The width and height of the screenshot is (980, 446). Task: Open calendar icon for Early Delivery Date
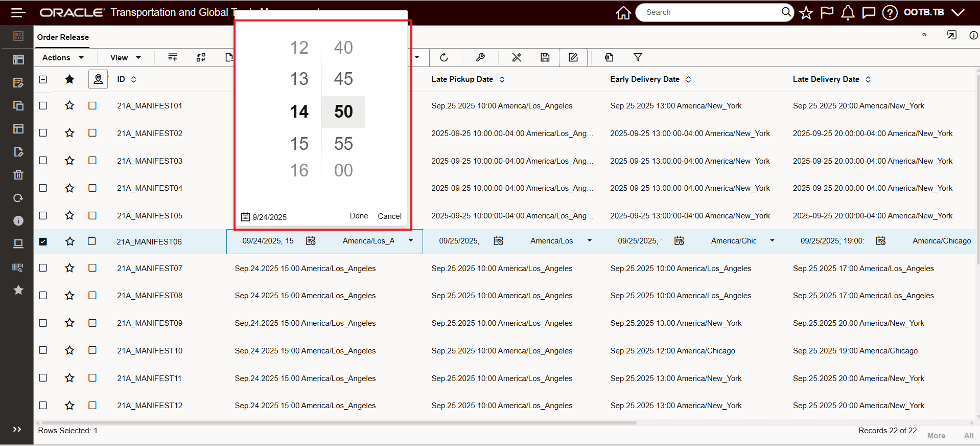pos(679,241)
